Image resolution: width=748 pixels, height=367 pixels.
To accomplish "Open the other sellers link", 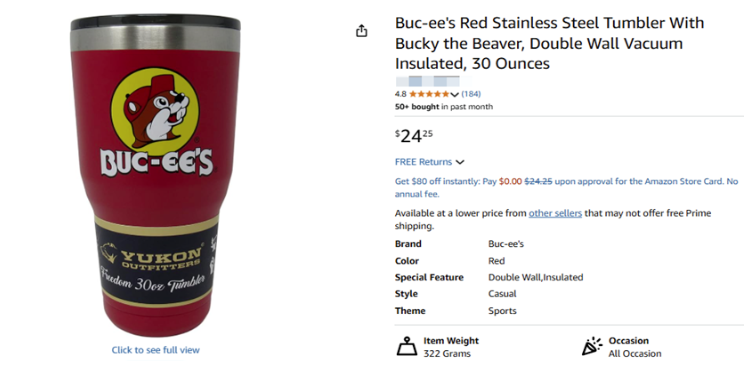I will tap(555, 213).
